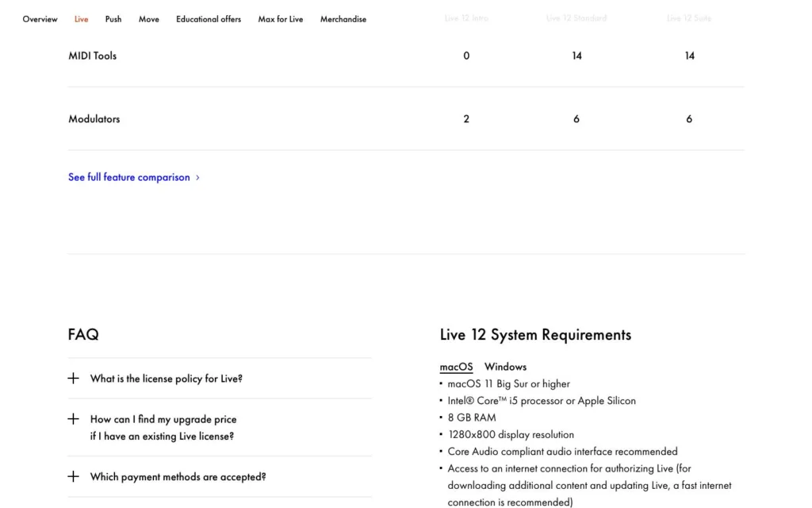Click the Live 12 Intro column header

pos(466,18)
